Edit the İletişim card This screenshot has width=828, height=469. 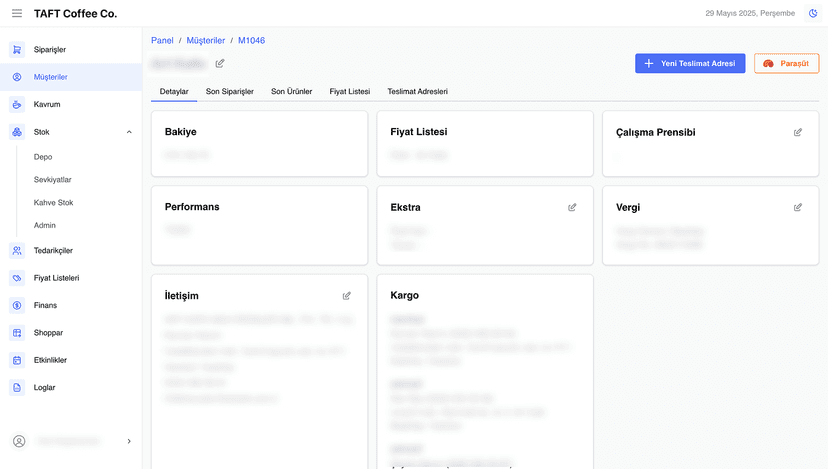(x=346, y=296)
